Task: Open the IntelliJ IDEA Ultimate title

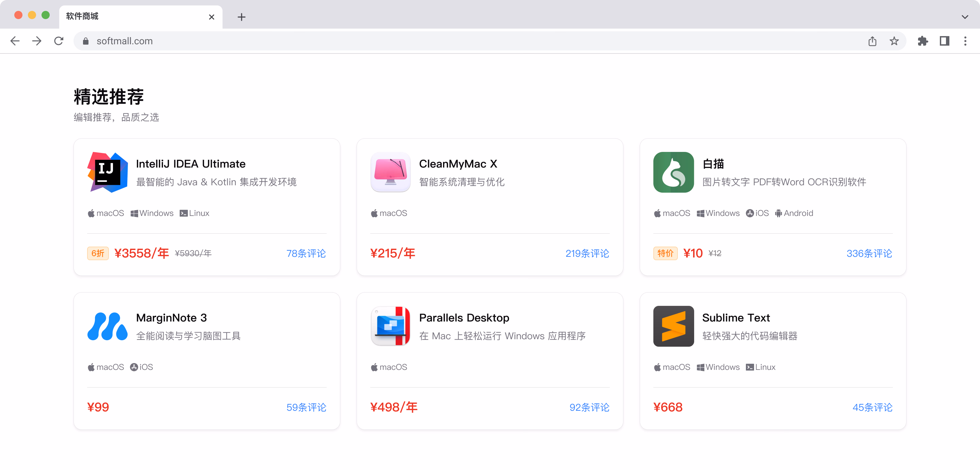Action: 191,164
